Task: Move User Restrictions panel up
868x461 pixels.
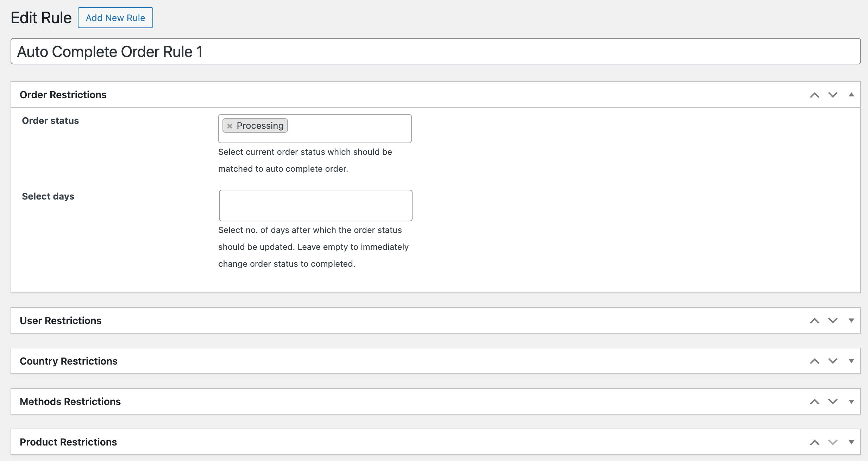Action: coord(814,320)
